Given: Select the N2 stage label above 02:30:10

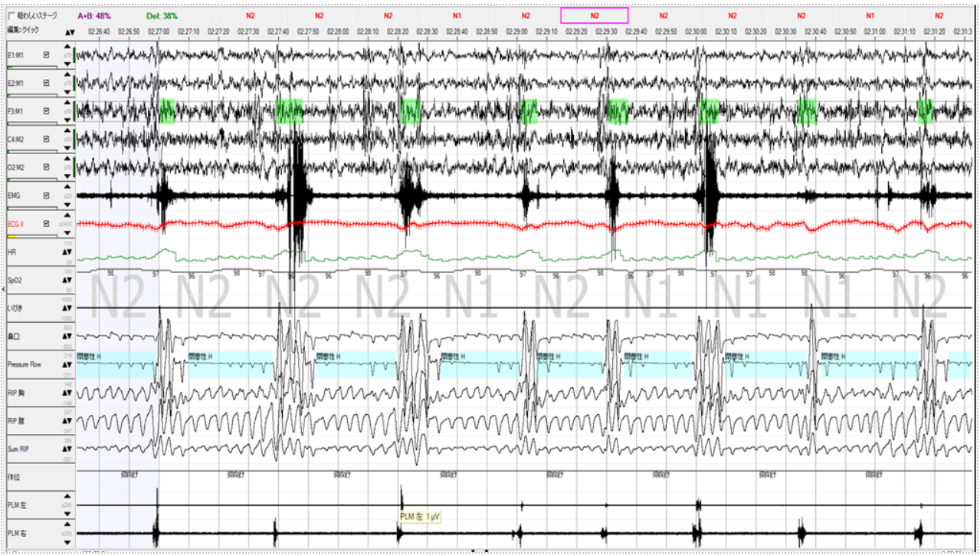Looking at the screenshot, I should click(x=733, y=15).
